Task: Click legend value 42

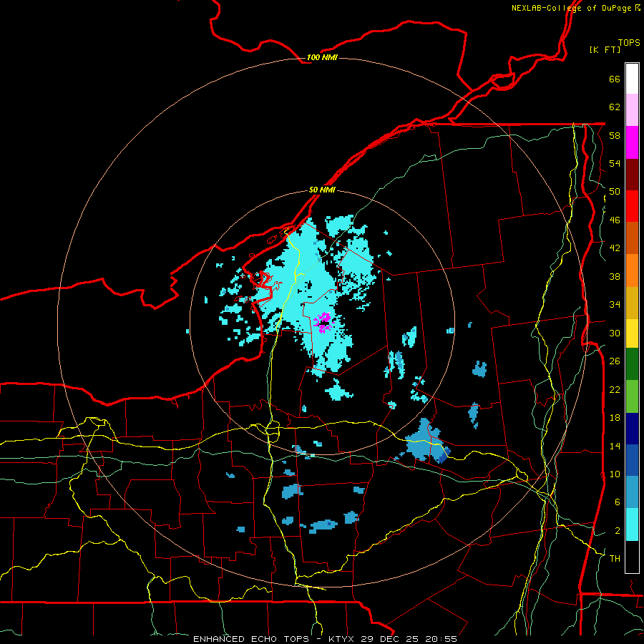Action: [615, 248]
